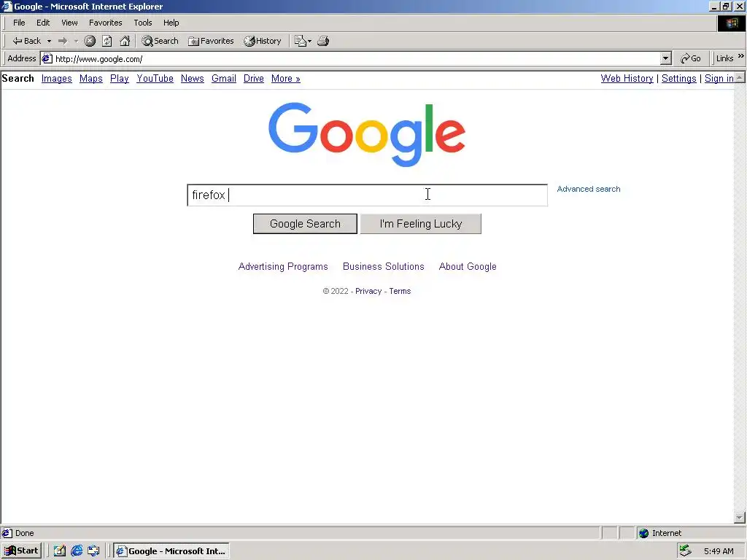Go to the Home page icon
747x560 pixels.
click(x=125, y=41)
